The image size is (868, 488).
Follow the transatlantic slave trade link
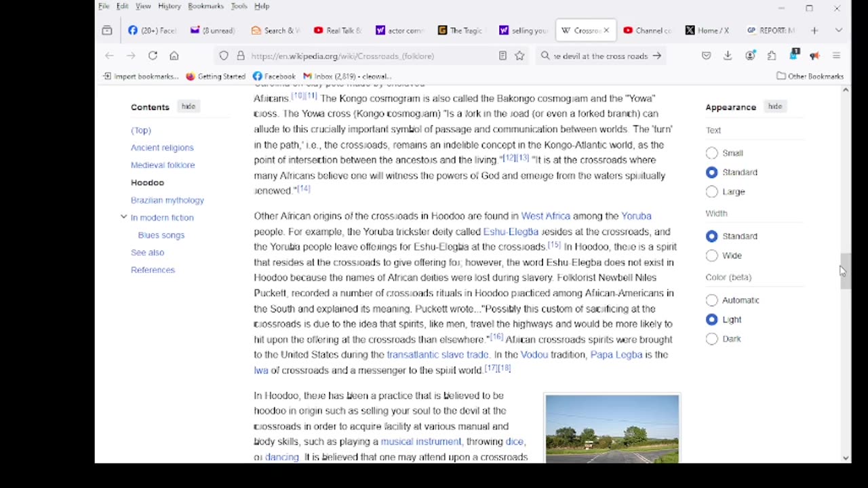point(437,354)
